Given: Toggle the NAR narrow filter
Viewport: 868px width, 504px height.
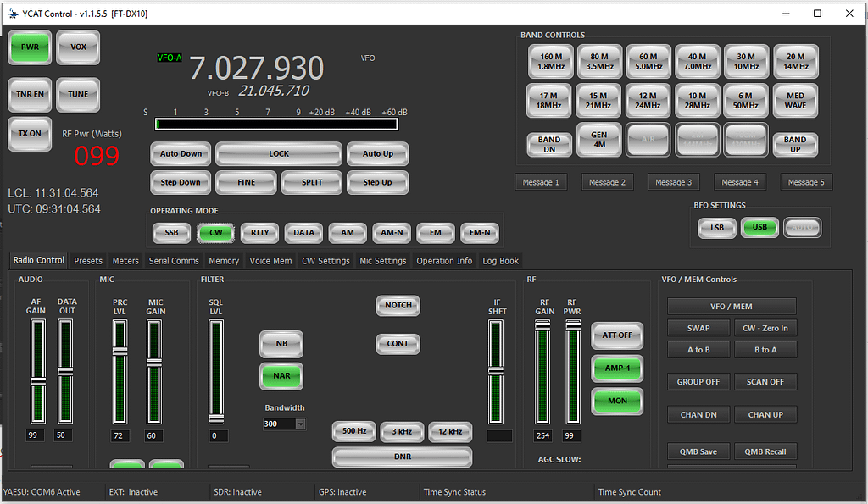Looking at the screenshot, I should 281,376.
